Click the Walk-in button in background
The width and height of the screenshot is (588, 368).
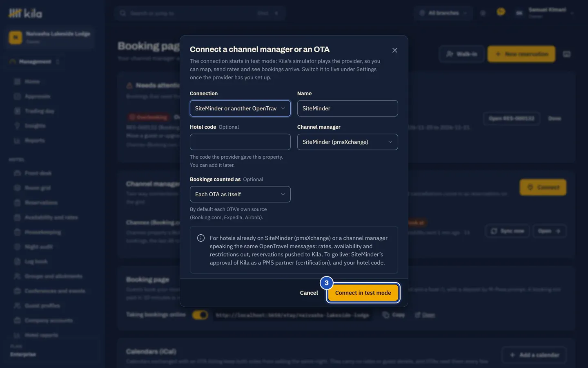[x=462, y=54]
